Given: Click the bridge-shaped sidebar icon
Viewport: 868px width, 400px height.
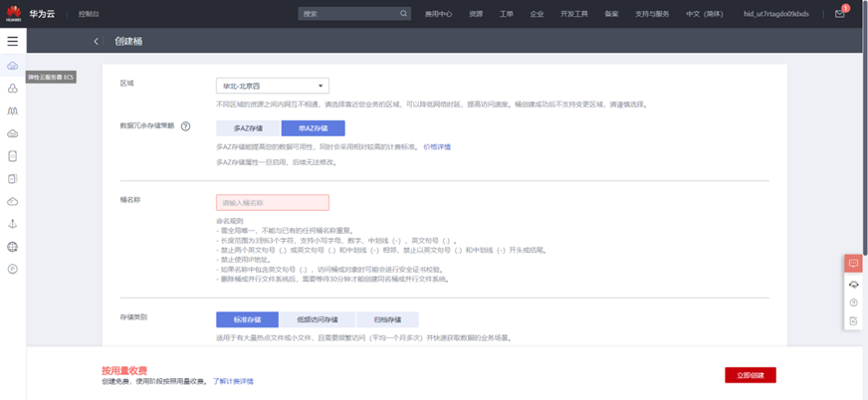Looking at the screenshot, I should pyautogui.click(x=12, y=111).
